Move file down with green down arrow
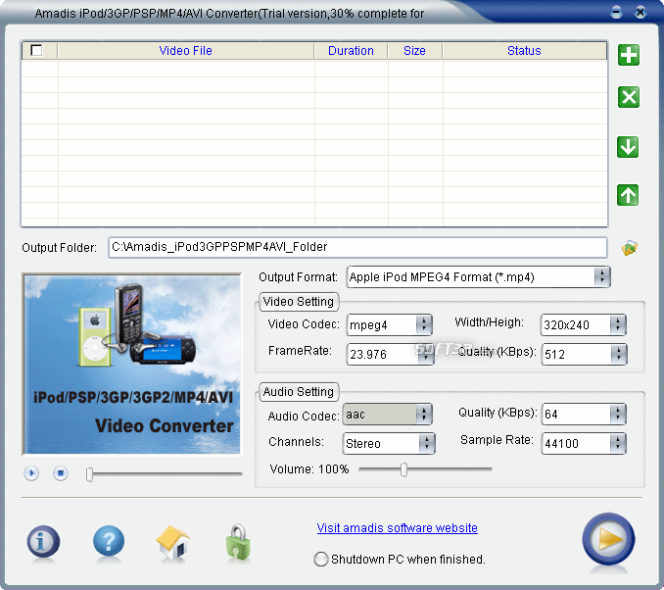This screenshot has height=590, width=664. pos(628,147)
